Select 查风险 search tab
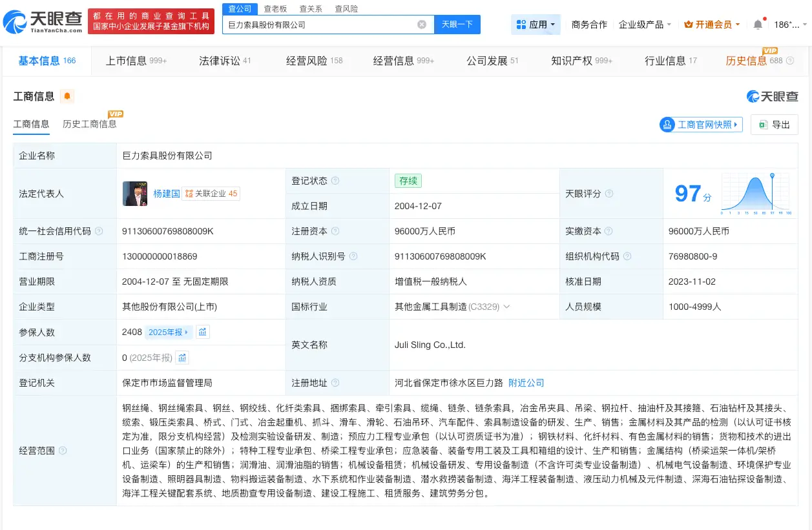This screenshot has width=812, height=530. point(346,9)
